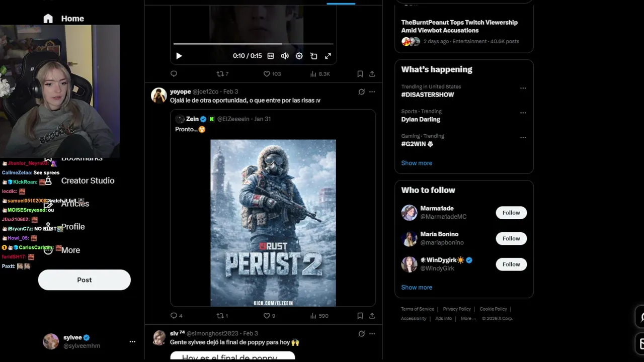
Task: Open more options on yoyope post
Action: coord(372,92)
